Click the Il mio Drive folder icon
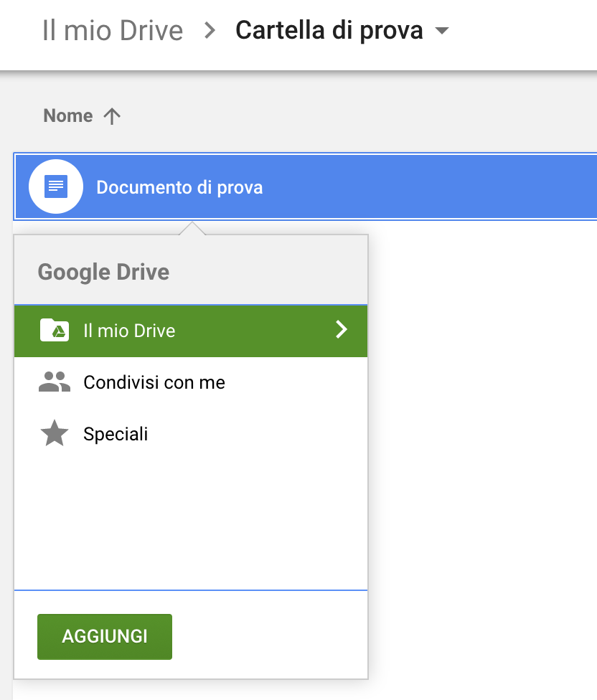Viewport: 597px width, 700px height. coord(55,330)
